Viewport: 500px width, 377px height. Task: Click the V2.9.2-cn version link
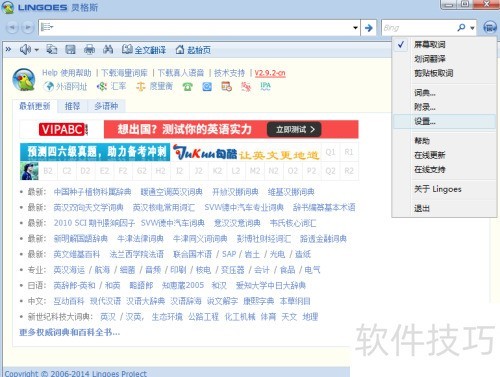270,73
